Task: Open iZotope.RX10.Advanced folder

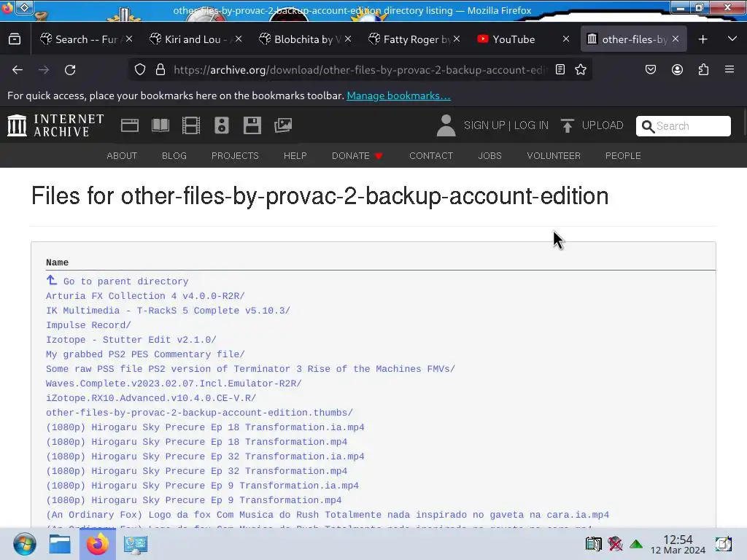Action: pos(151,398)
